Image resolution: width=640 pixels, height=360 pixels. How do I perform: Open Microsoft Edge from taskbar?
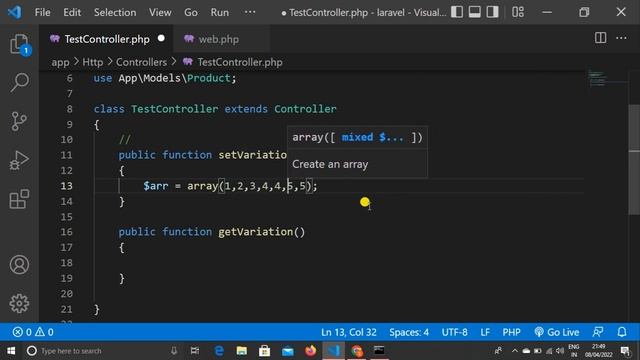(219, 351)
